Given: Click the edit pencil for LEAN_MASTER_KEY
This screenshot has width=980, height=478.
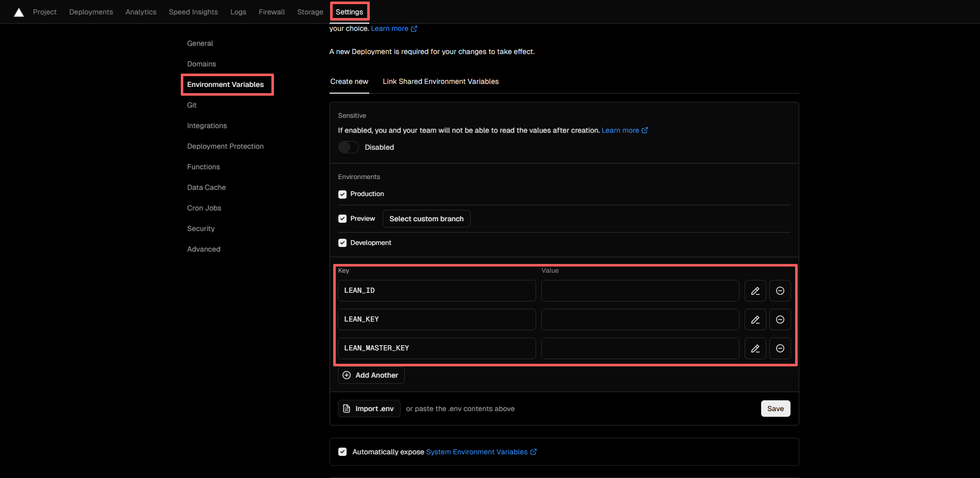Looking at the screenshot, I should [755, 348].
